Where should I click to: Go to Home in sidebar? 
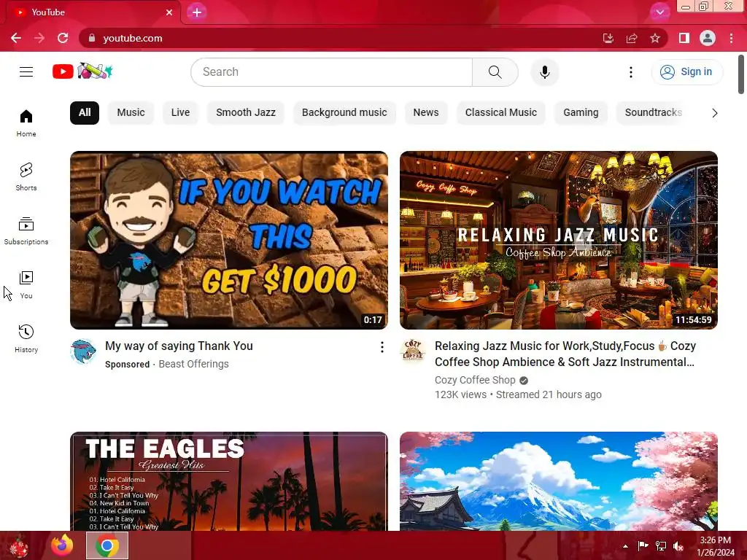tap(26, 122)
